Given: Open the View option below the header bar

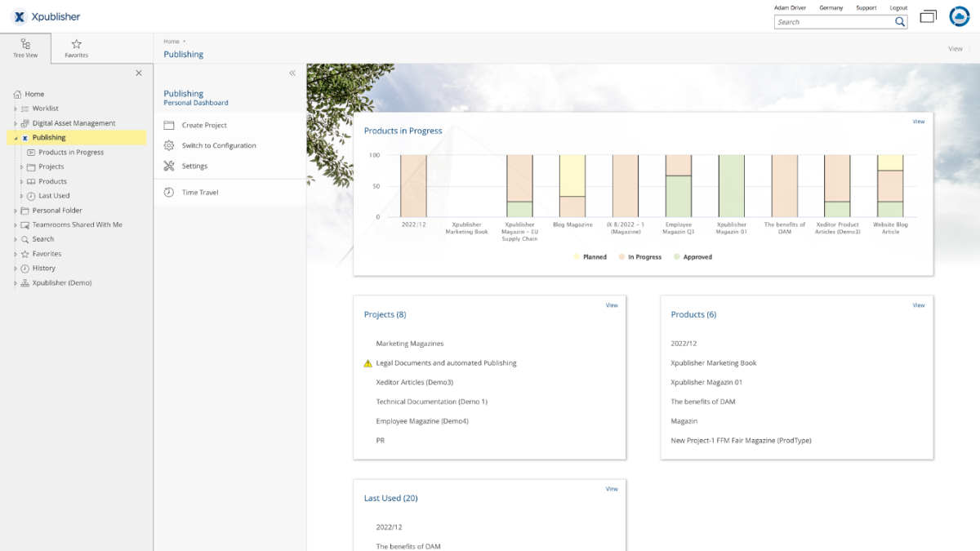Looking at the screenshot, I should [955, 49].
